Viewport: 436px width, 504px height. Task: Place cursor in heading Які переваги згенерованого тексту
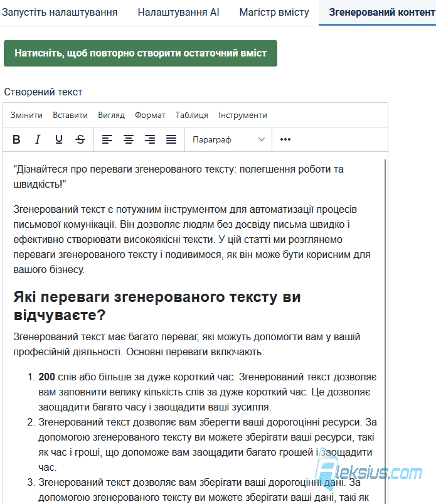point(157,306)
